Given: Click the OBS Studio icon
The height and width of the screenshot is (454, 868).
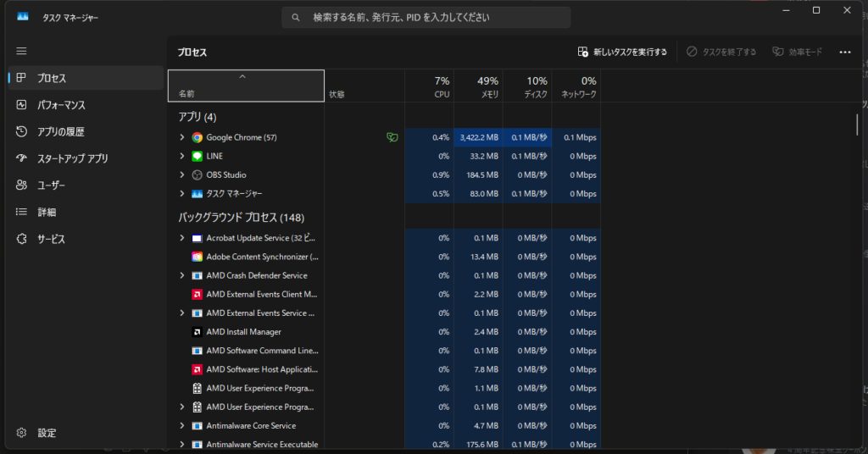Looking at the screenshot, I should coord(197,175).
